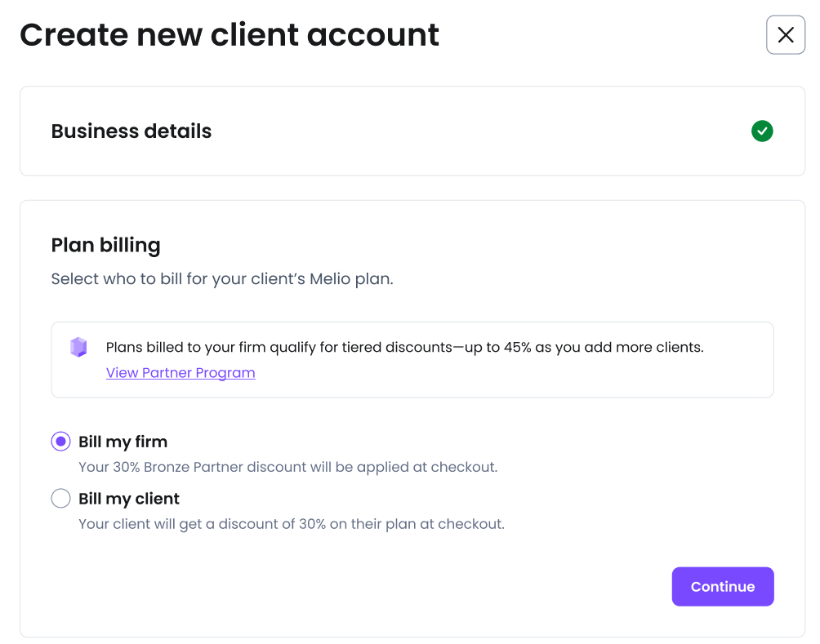820x644 pixels.
Task: Click the purple gem icon in discount banner
Action: pos(78,347)
